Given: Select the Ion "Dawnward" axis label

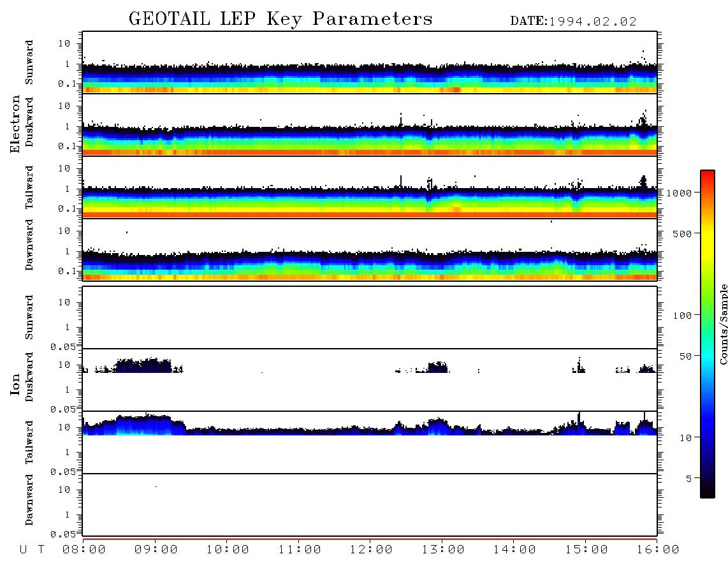Looking at the screenshot, I should pos(29,500).
